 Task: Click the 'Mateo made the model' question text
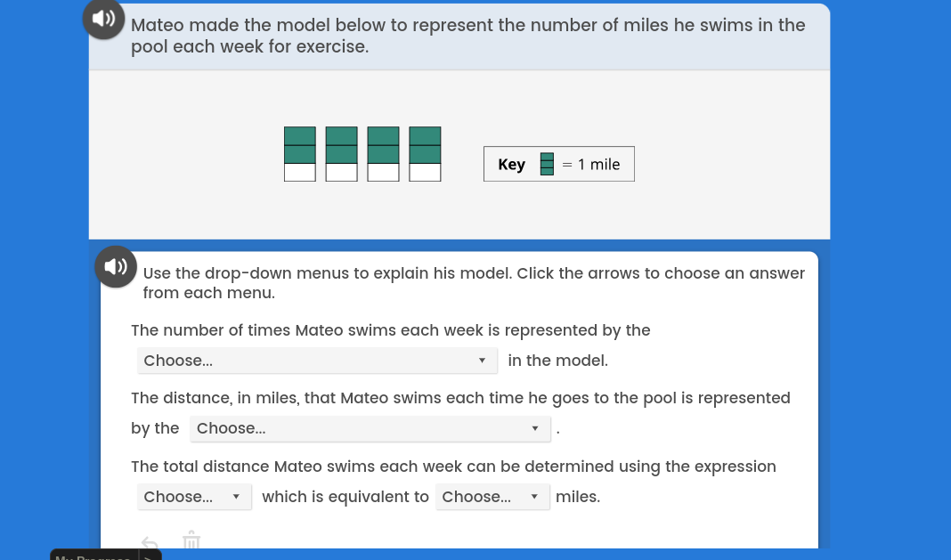467,36
